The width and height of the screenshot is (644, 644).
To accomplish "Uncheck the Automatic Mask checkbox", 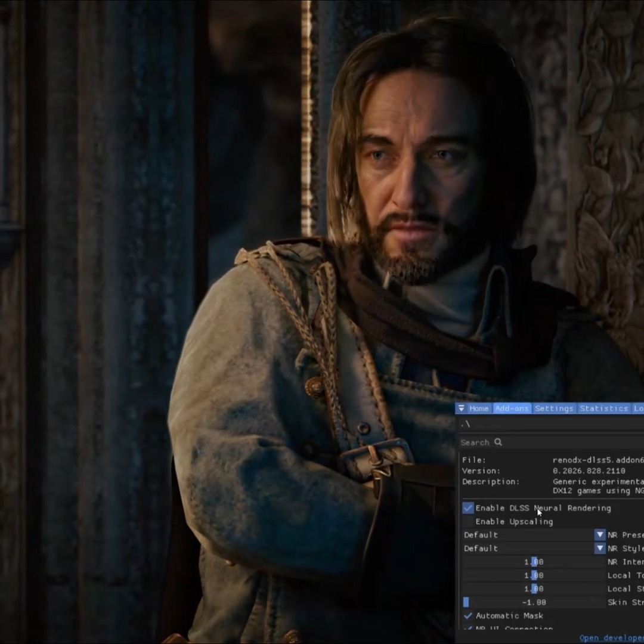I will pos(468,615).
